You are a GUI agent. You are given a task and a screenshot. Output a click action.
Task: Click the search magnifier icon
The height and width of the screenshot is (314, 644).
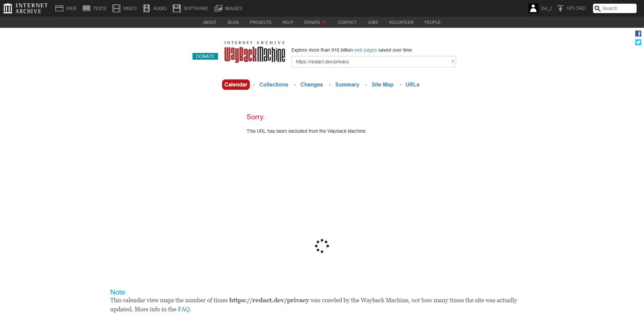coord(598,8)
